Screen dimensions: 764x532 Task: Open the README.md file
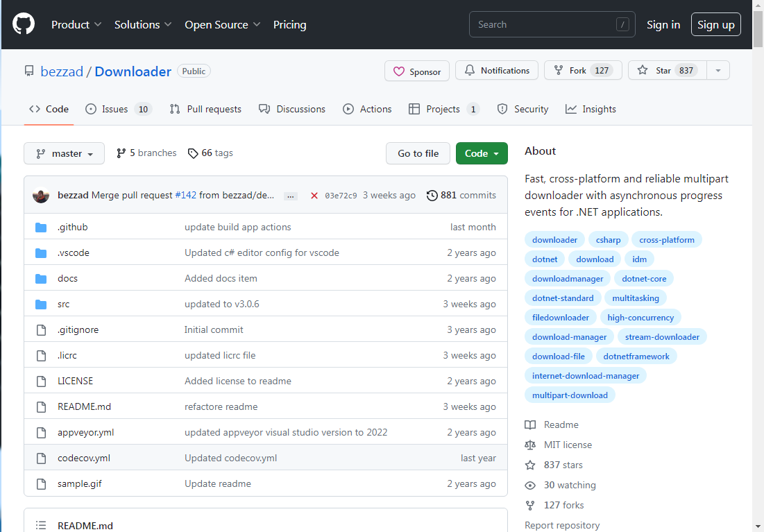tap(84, 406)
